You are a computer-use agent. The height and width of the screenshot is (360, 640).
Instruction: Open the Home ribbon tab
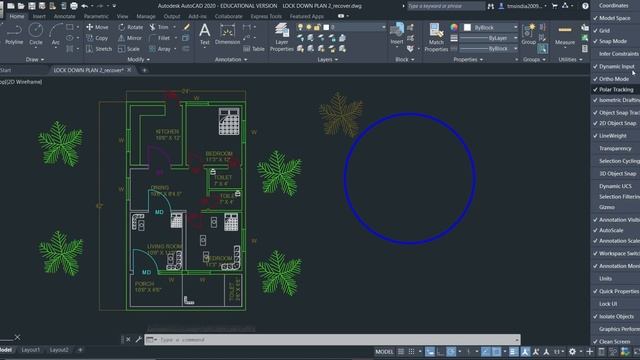17,16
